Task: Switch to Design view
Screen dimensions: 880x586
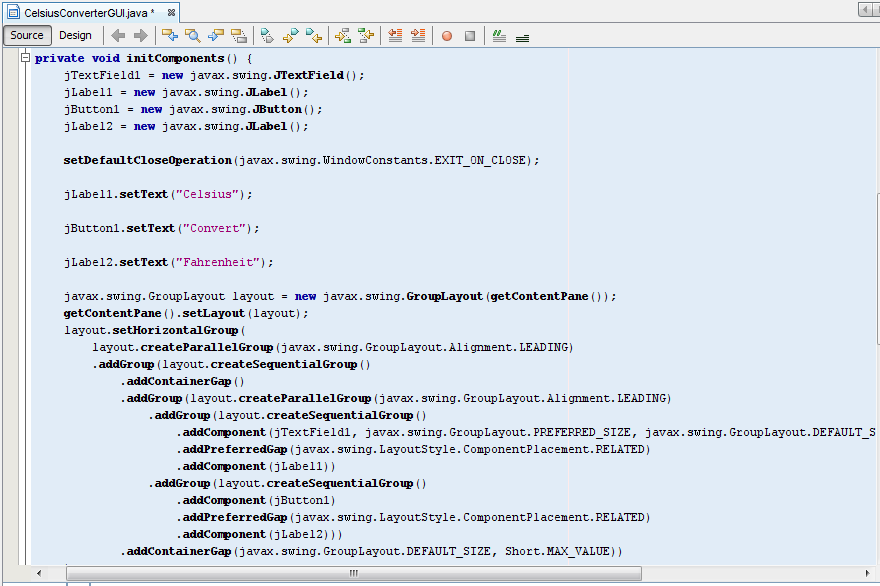Action: 75,35
